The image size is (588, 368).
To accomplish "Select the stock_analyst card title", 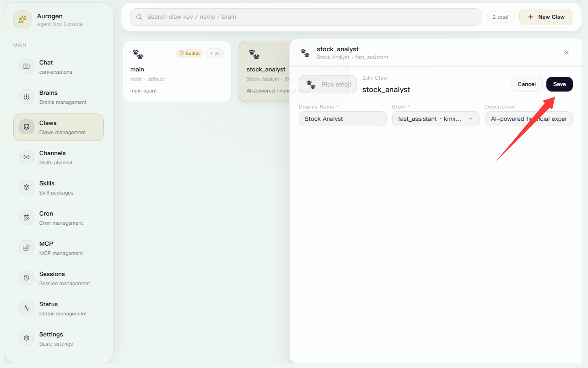I will coord(266,70).
